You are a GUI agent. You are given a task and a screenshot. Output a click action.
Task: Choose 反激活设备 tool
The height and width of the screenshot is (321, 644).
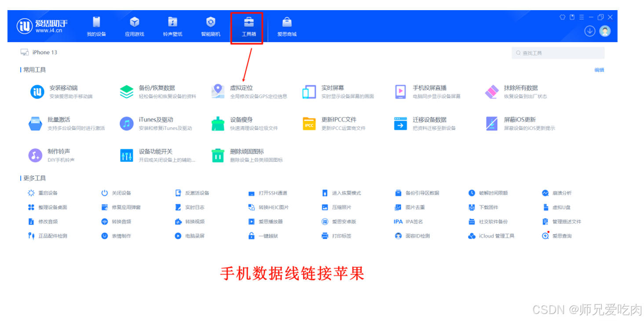[192, 193]
